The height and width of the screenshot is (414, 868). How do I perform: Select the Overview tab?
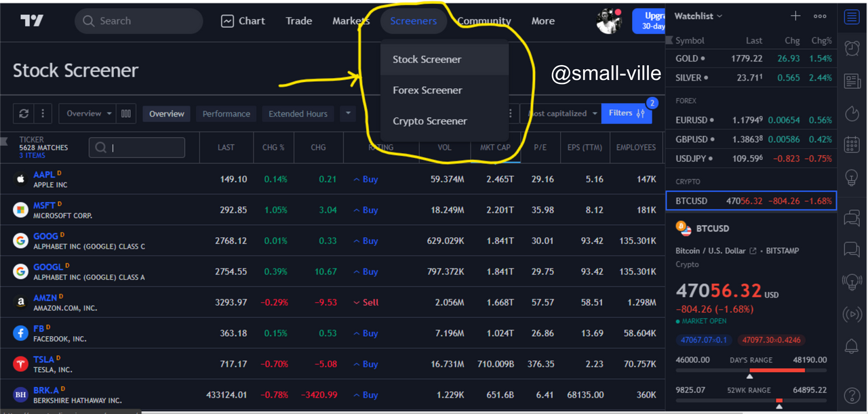167,114
